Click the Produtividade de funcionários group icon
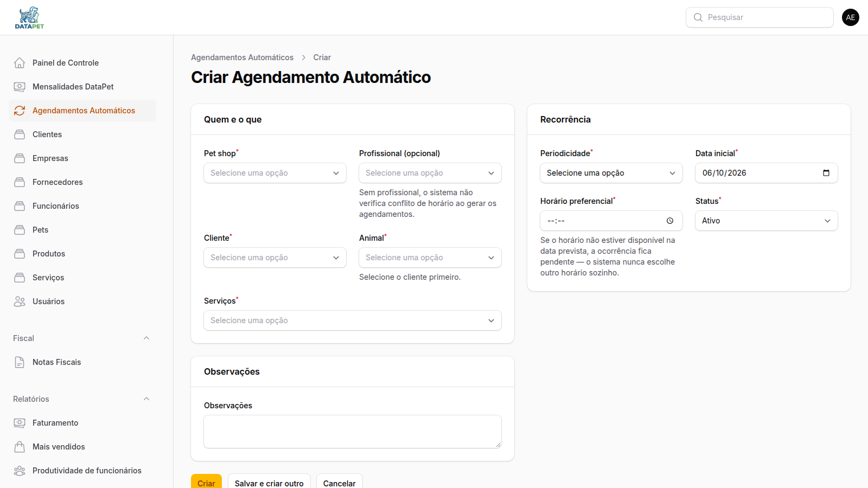This screenshot has width=868, height=488. pos(20,471)
